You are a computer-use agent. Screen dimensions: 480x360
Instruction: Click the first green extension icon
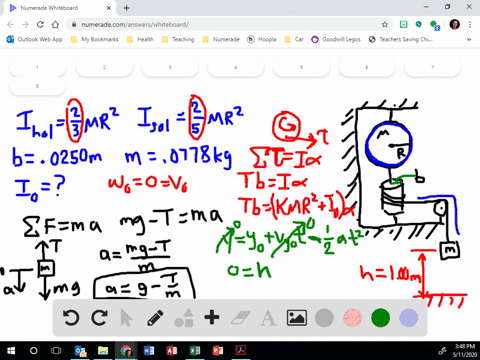(x=404, y=24)
